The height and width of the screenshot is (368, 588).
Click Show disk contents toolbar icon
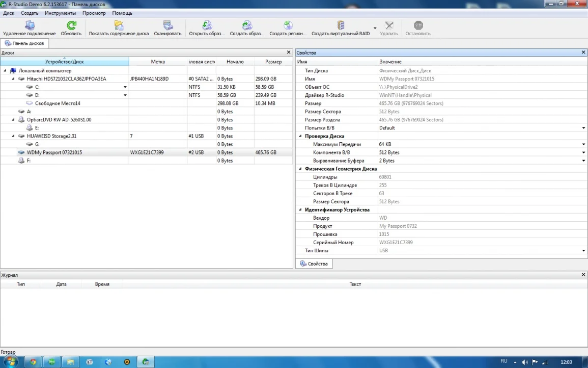119,26
